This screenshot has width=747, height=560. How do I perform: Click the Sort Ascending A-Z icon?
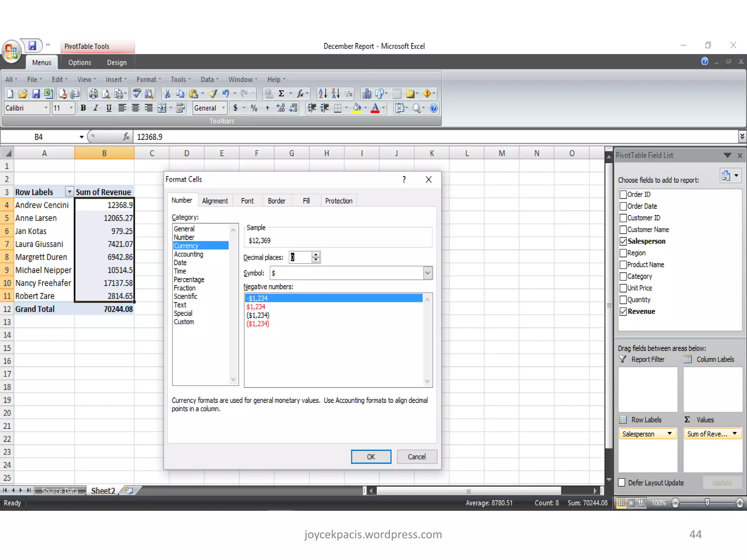click(322, 94)
